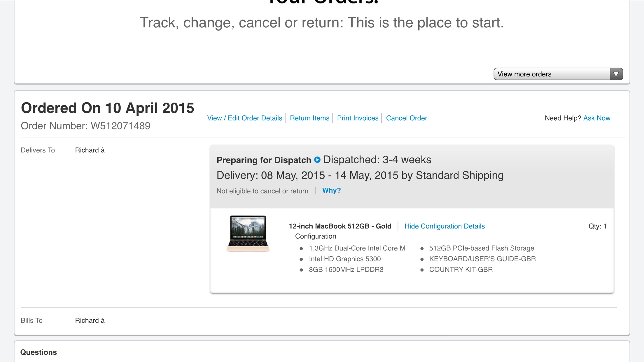The height and width of the screenshot is (362, 644).
Task: Click the Delivers To name Richard à
Action: (90, 150)
